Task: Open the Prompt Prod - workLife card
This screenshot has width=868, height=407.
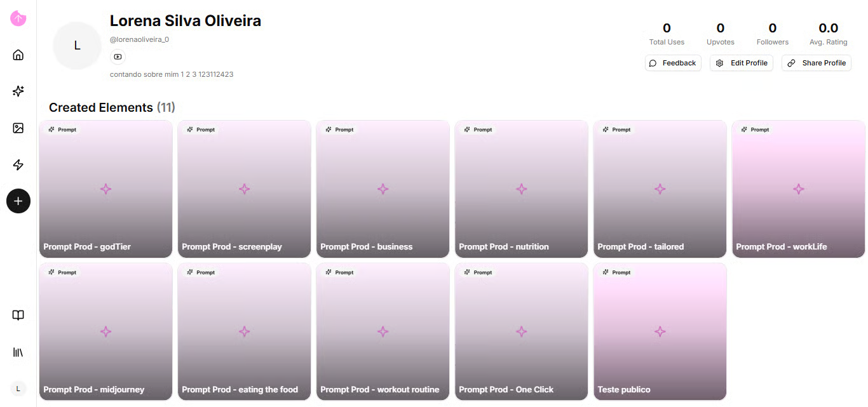Action: [x=798, y=189]
